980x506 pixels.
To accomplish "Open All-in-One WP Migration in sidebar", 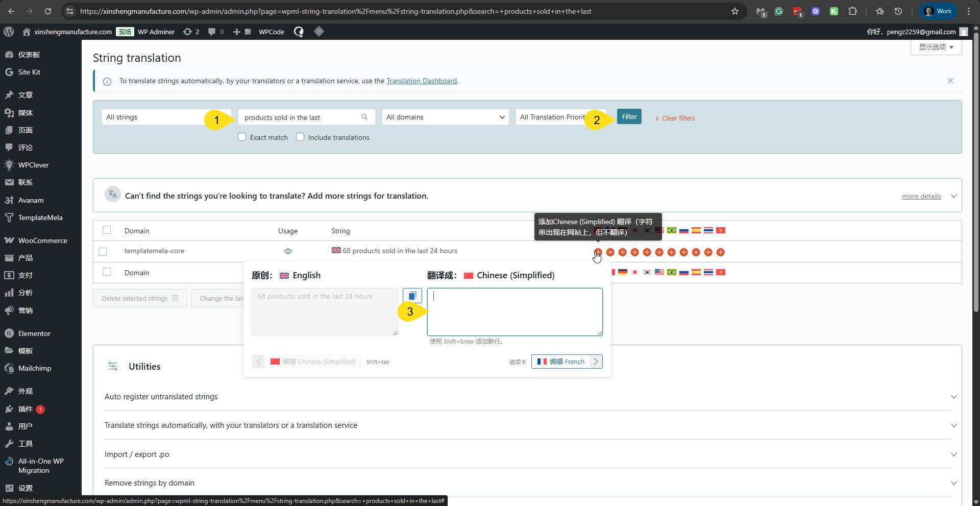I will pyautogui.click(x=41, y=466).
